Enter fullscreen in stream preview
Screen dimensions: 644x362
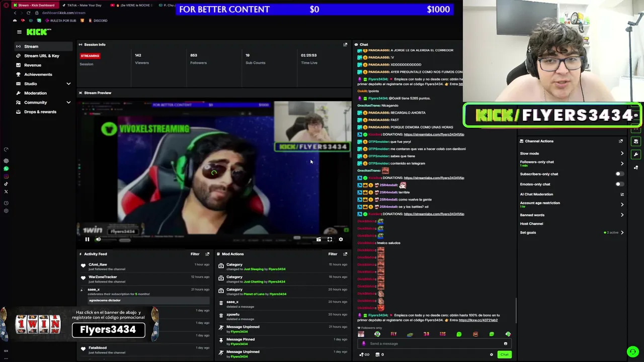tap(330, 239)
